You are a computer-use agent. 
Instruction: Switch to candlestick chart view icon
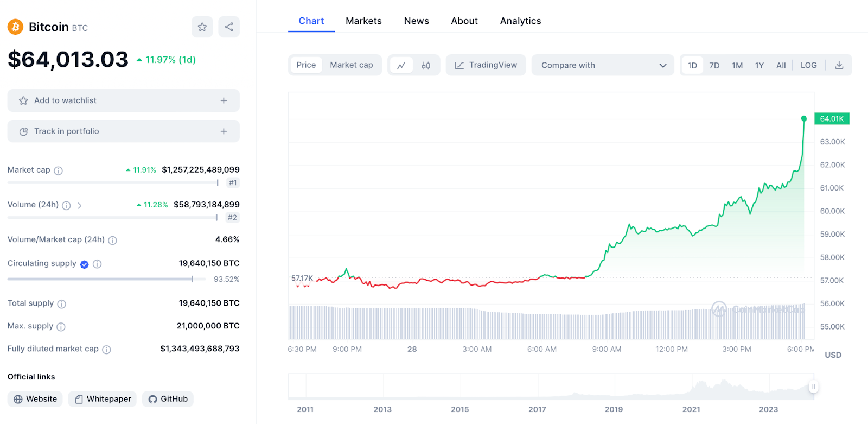point(426,65)
